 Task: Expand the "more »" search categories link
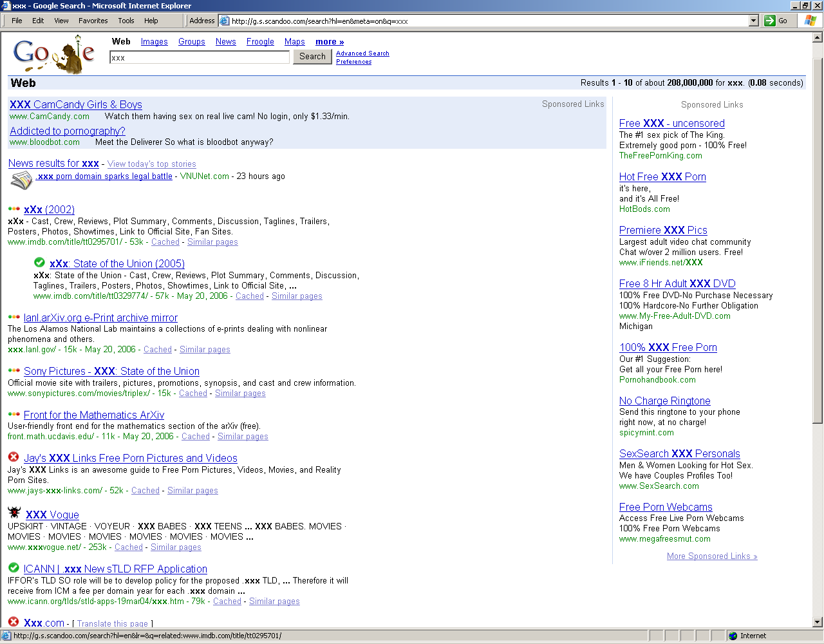pyautogui.click(x=330, y=42)
